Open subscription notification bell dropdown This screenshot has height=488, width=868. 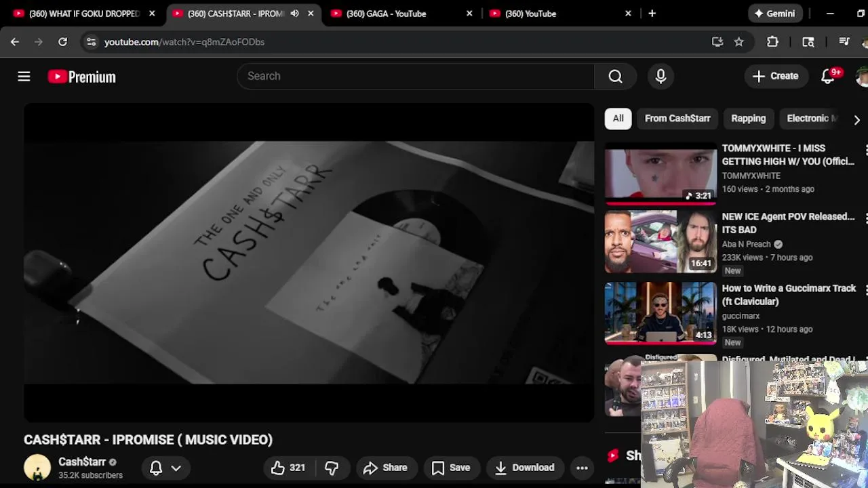(x=165, y=468)
